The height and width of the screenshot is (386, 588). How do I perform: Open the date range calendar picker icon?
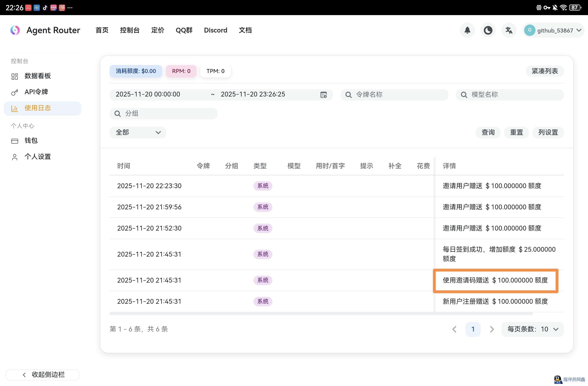tap(324, 95)
